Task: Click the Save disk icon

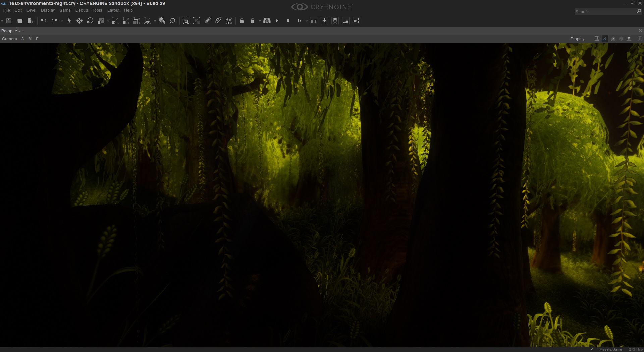Action: (x=9, y=21)
